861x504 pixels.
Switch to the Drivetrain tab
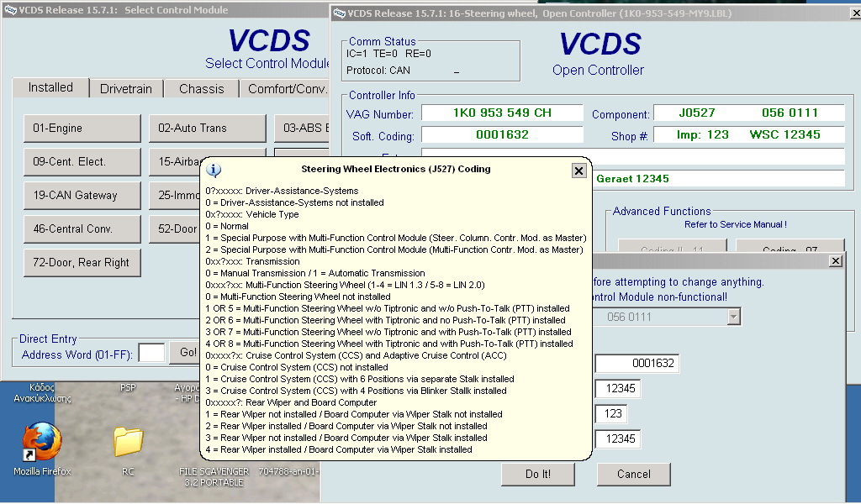(126, 89)
